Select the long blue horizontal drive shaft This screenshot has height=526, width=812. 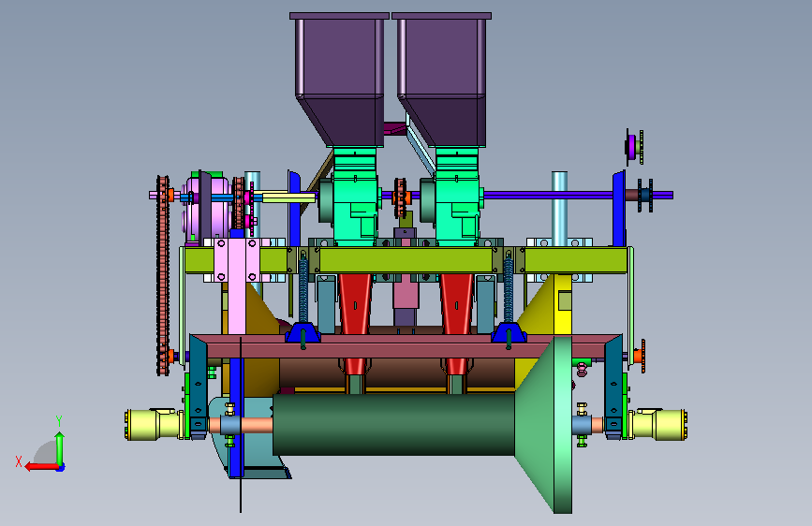(x=549, y=195)
